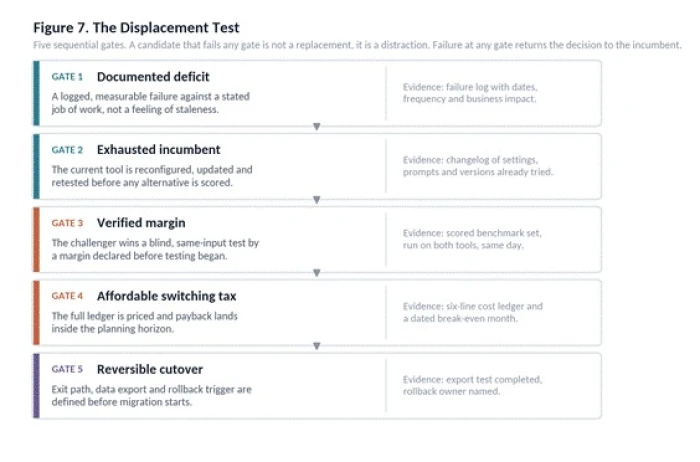Click the Figure 7 Displacement Test title
The width and height of the screenshot is (700, 462).
(136, 28)
